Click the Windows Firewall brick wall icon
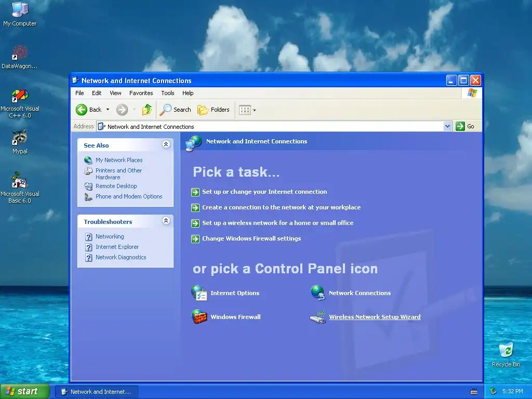The height and width of the screenshot is (399, 532). pos(199,316)
